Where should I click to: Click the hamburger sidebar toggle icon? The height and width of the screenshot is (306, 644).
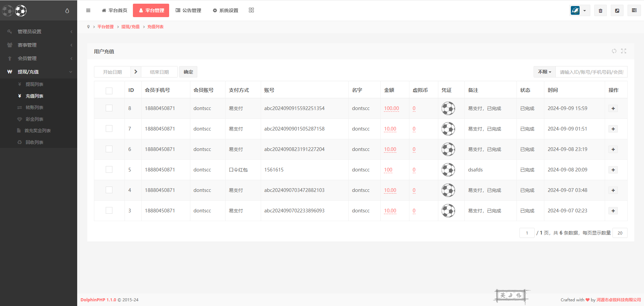pyautogui.click(x=88, y=10)
